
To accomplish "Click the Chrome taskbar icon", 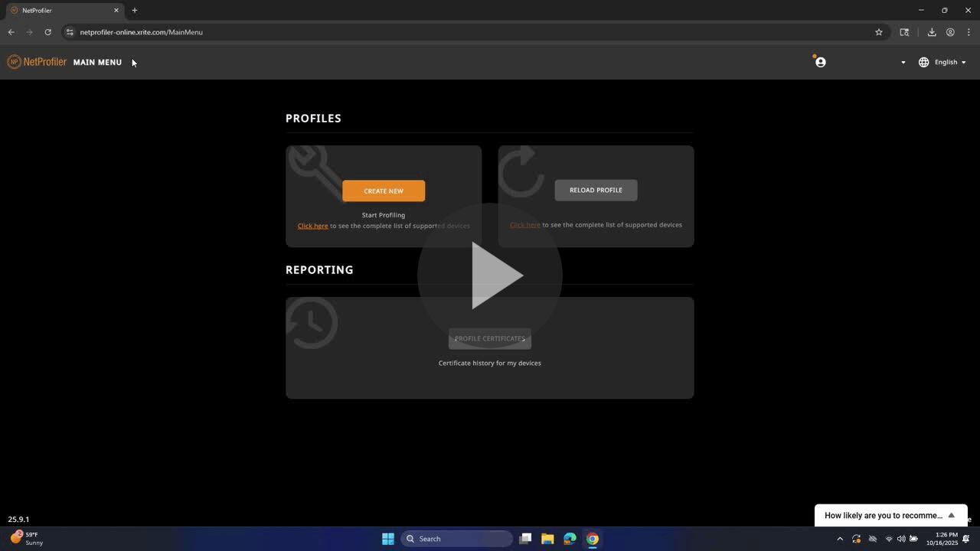I will point(593,539).
